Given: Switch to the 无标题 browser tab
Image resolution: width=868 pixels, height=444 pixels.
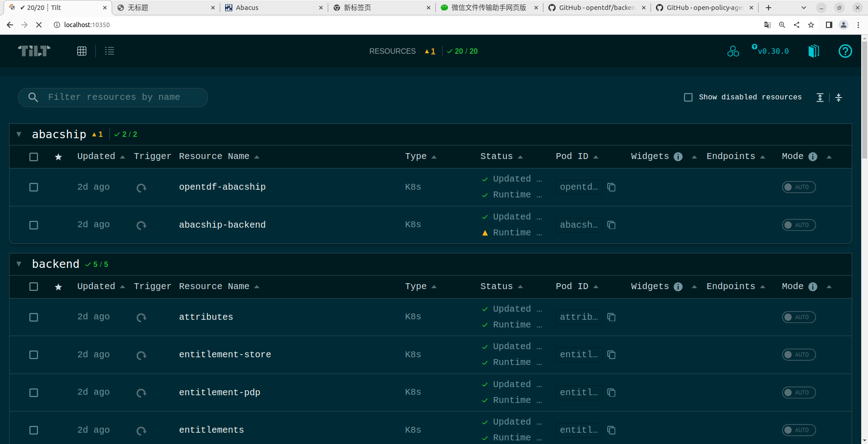Looking at the screenshot, I should click(165, 8).
